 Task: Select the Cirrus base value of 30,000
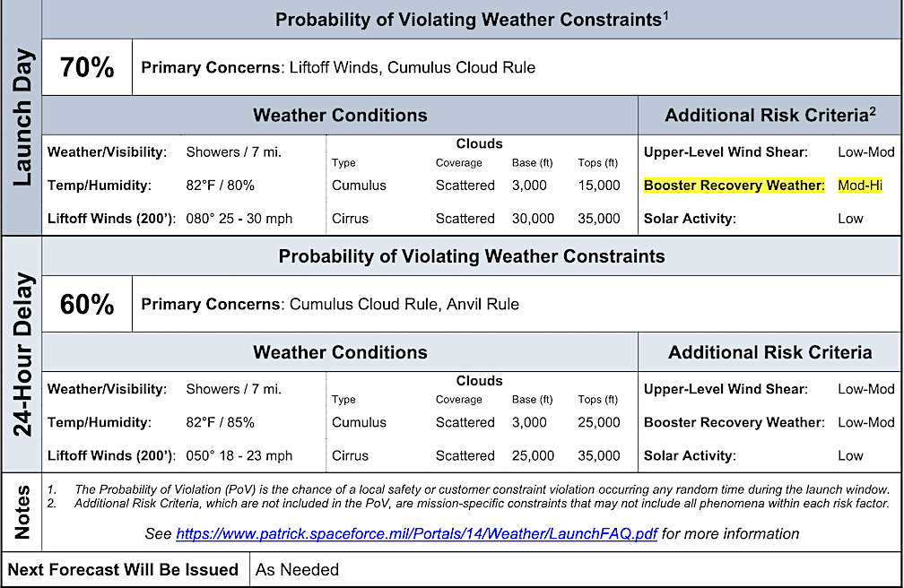pos(534,219)
